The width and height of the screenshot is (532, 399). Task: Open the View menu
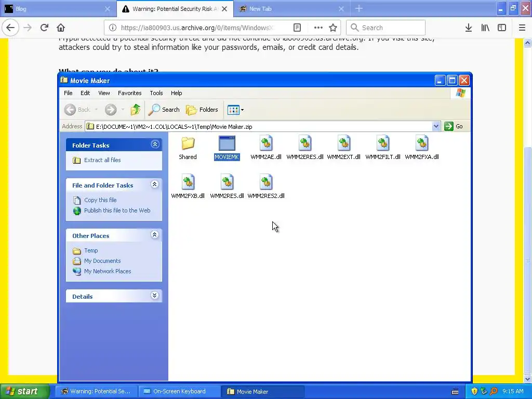[104, 93]
